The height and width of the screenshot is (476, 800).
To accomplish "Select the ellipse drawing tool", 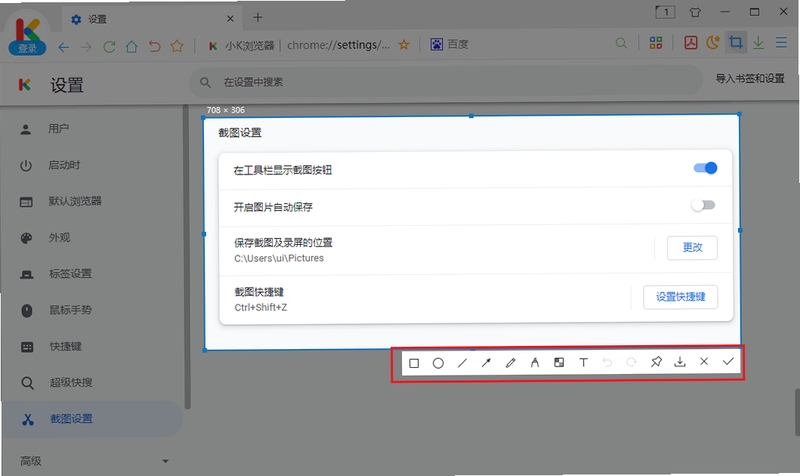I will click(438, 363).
